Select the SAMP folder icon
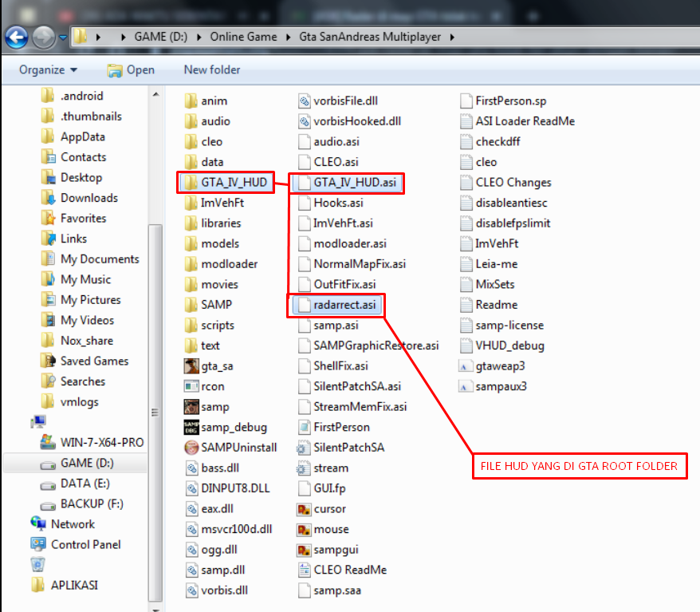This screenshot has width=700, height=612. [x=191, y=305]
